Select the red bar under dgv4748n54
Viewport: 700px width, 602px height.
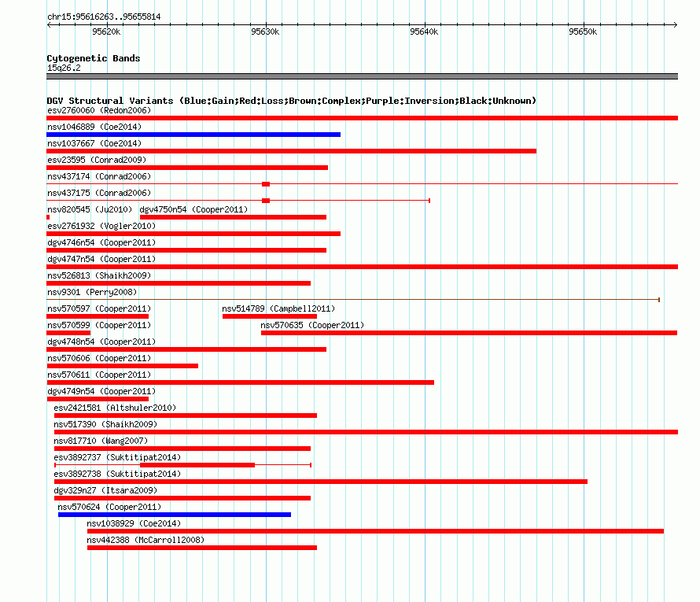tap(186, 349)
